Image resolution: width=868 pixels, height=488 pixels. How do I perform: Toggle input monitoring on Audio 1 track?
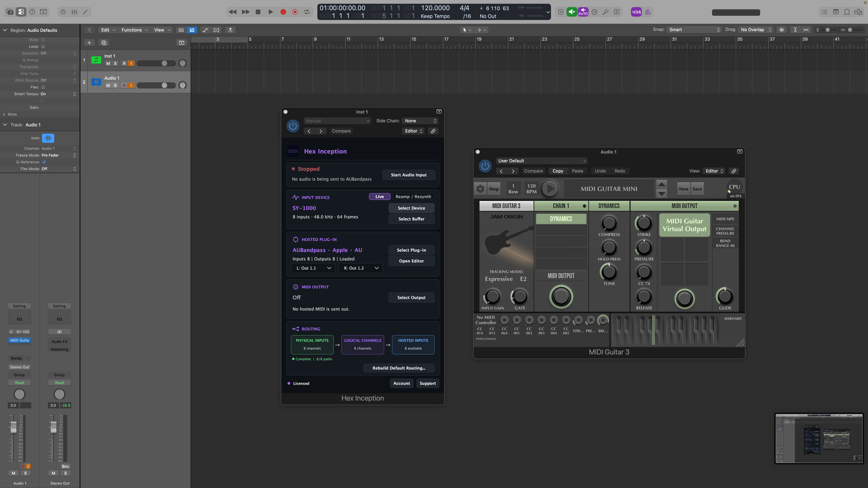pyautogui.click(x=132, y=85)
